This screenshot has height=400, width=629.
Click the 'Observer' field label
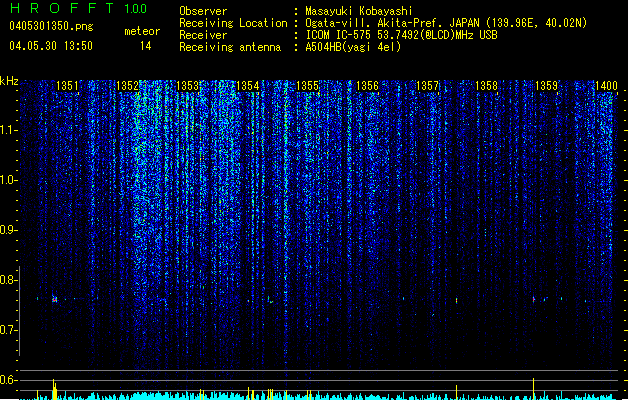(x=203, y=11)
